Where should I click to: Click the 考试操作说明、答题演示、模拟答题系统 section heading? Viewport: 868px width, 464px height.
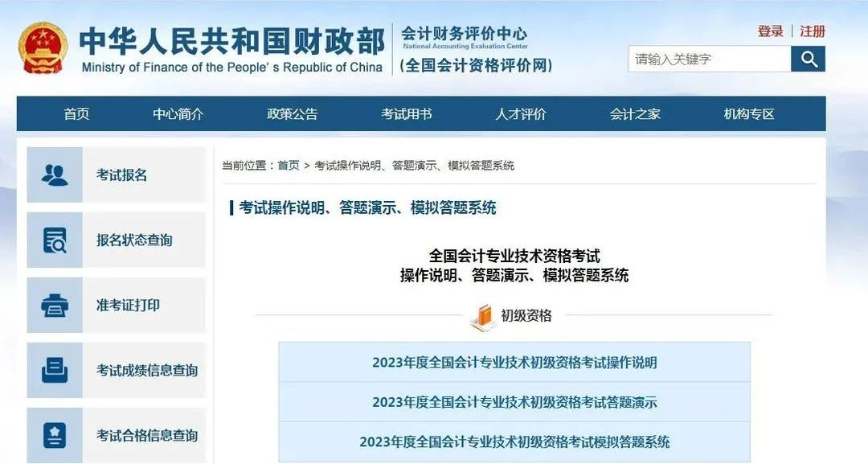[367, 207]
